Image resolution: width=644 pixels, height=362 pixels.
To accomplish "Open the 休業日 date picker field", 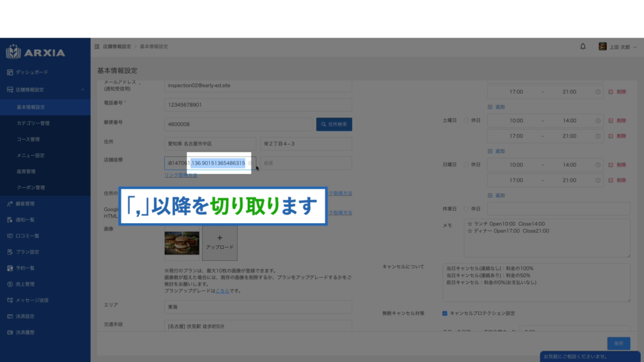I will (x=558, y=209).
